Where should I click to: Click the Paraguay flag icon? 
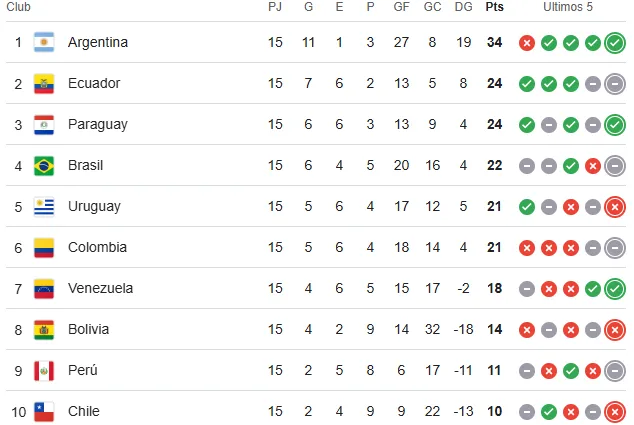click(43, 124)
